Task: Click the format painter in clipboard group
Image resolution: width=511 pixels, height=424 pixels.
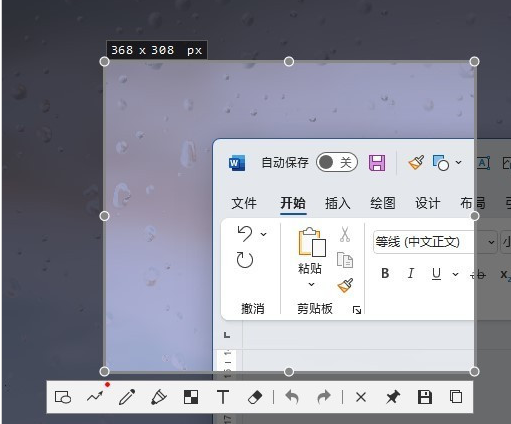Action: [345, 286]
